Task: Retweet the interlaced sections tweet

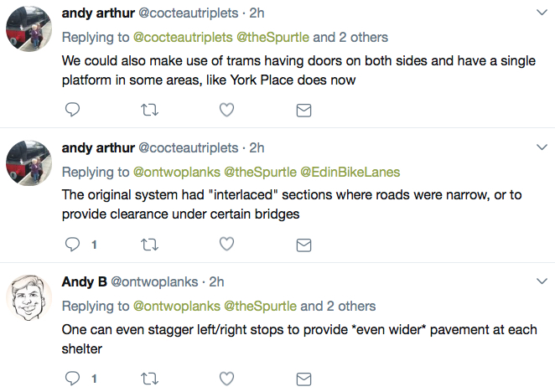Action: click(x=149, y=245)
